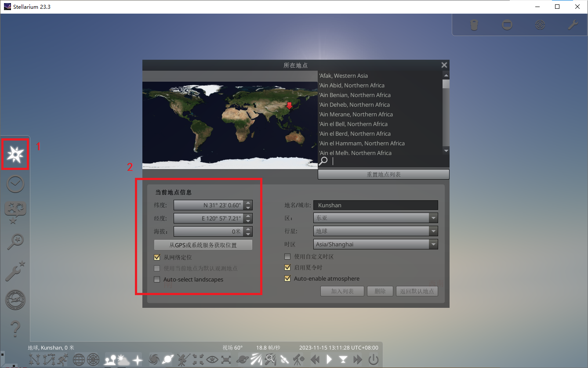Screen dimensions: 588x368
Task: Click the Quit power icon
Action: 373,360
